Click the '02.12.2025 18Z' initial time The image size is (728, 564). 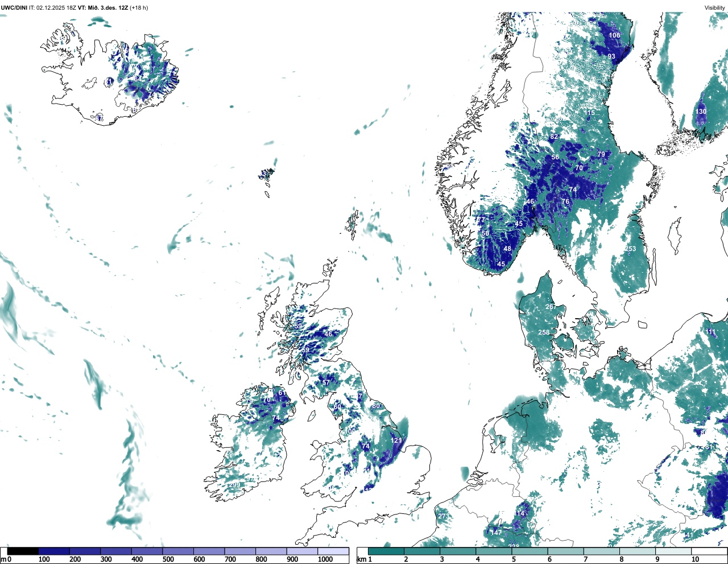click(56, 8)
